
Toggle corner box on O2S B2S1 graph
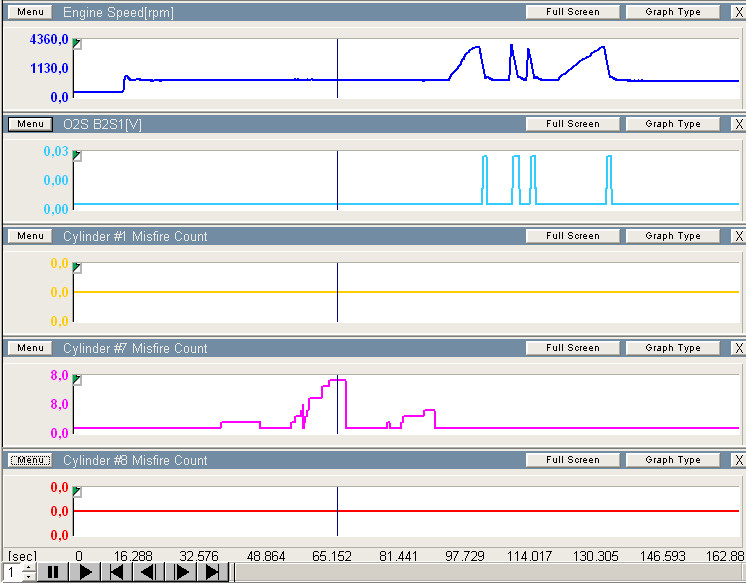coord(78,157)
